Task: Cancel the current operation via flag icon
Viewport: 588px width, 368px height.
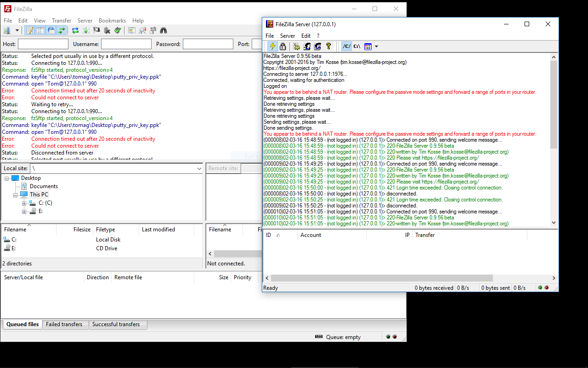Action: point(96,30)
